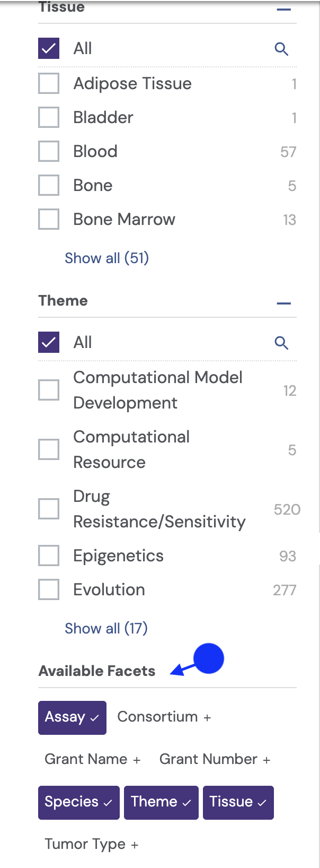The height and width of the screenshot is (868, 320).
Task: Select the Epigenetics theme
Action: 48,555
